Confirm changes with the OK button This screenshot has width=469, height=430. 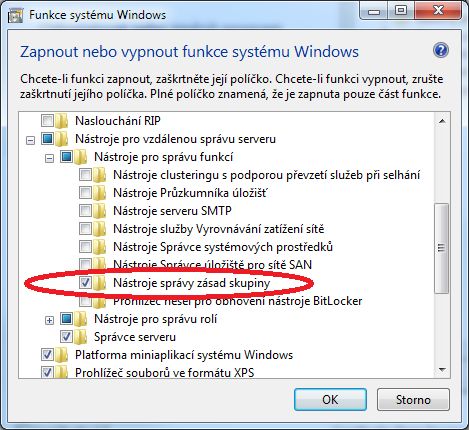(330, 399)
